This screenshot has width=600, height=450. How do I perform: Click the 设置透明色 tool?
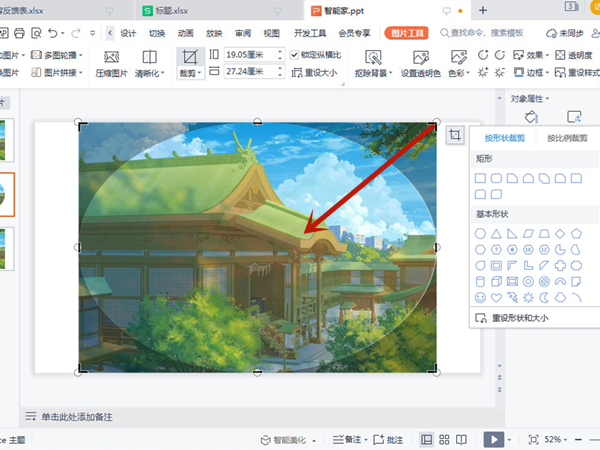click(x=419, y=64)
